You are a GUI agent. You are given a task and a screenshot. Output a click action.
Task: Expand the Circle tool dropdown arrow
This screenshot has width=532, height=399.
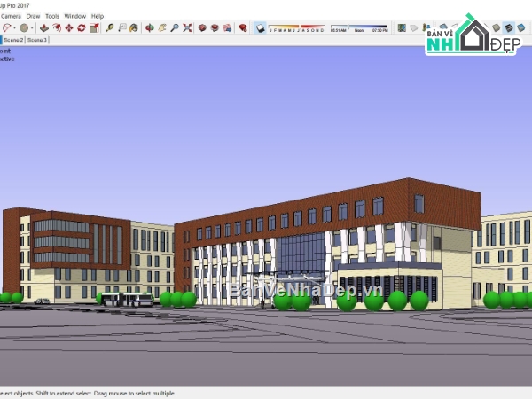32,28
